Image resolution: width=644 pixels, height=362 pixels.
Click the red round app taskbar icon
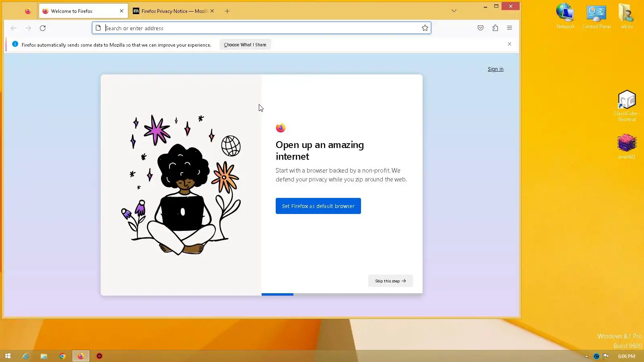[99, 356]
